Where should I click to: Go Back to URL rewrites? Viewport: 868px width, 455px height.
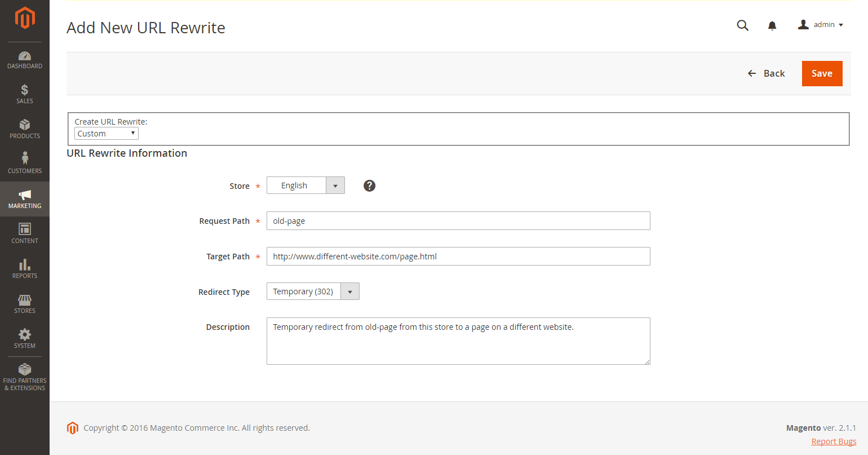[x=766, y=73]
